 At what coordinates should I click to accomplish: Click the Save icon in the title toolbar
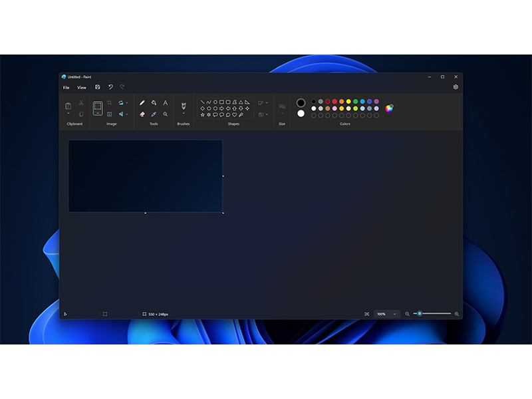pyautogui.click(x=97, y=87)
